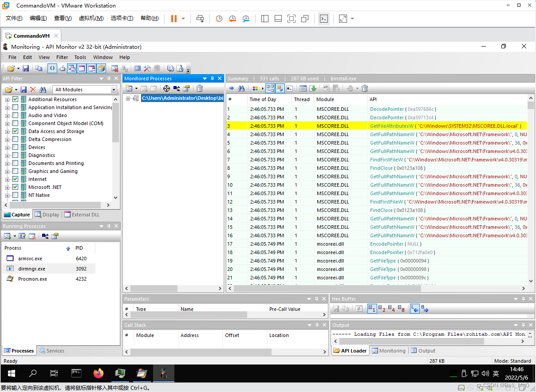Click the blue arrow icon in Summary toolbar

pos(231,88)
